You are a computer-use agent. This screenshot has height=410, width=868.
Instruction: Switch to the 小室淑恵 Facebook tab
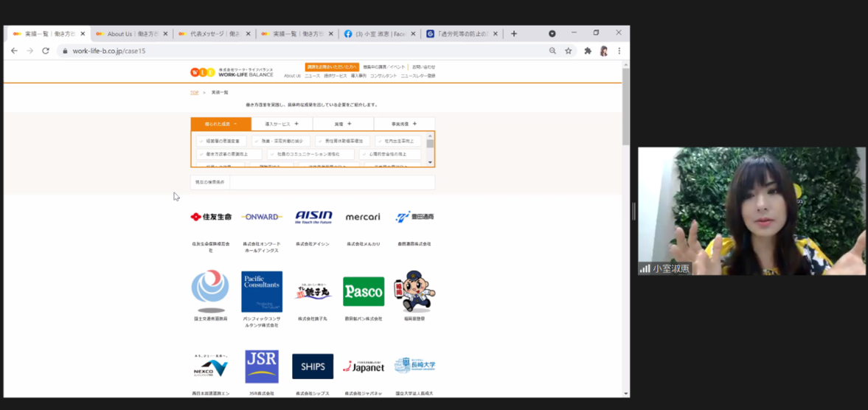[x=379, y=34]
